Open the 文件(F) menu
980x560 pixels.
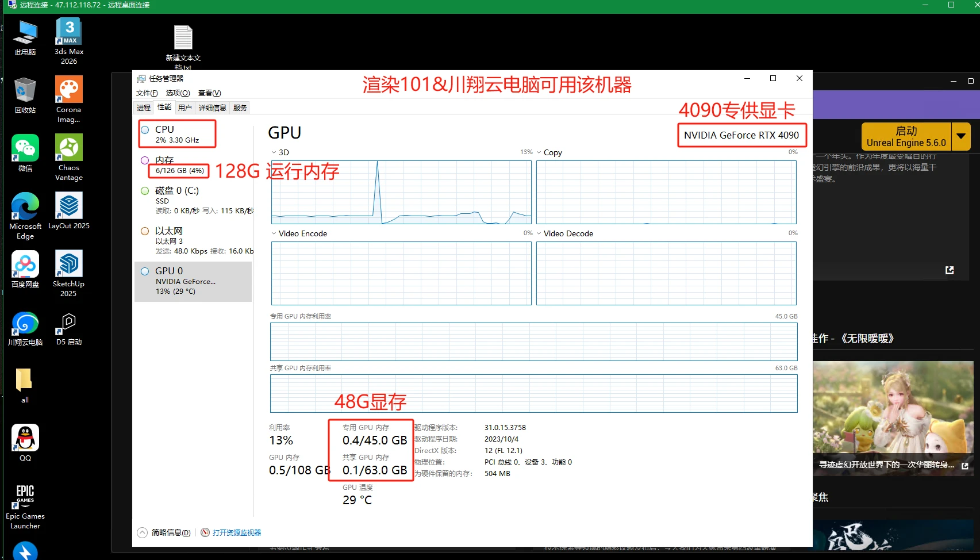[147, 93]
